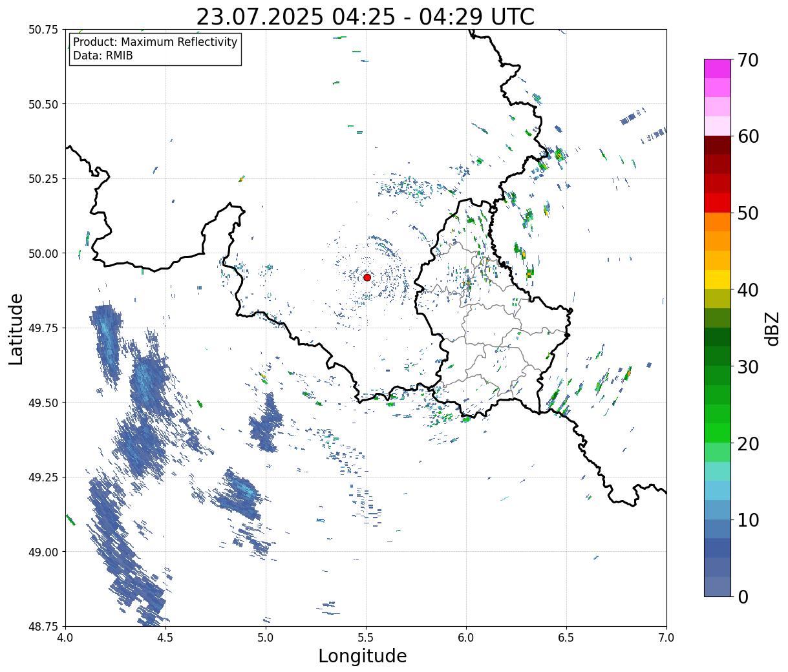Viewport: 788px width, 672px height.
Task: Click the Latitude axis label
Action: pos(16,329)
